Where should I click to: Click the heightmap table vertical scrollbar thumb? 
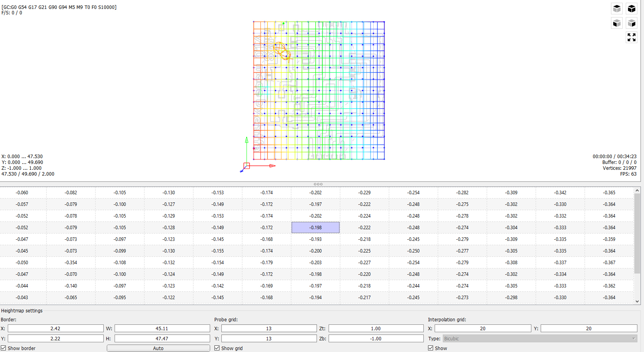pyautogui.click(x=637, y=233)
